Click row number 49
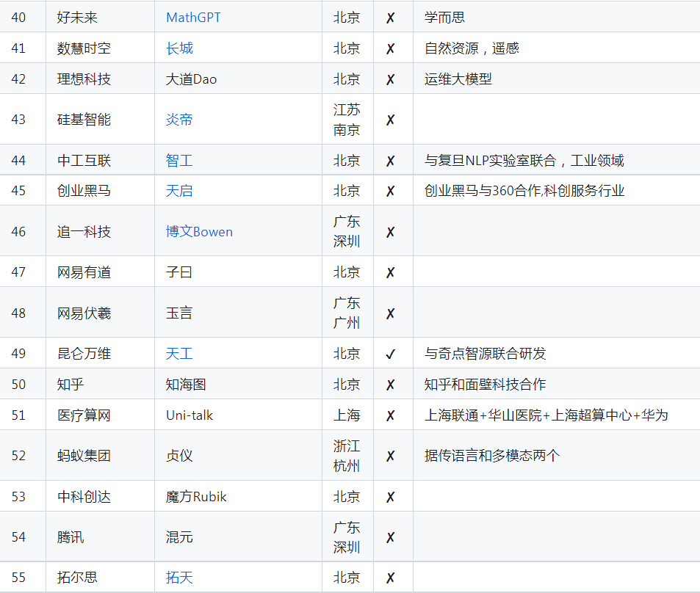This screenshot has width=700, height=593. [18, 354]
